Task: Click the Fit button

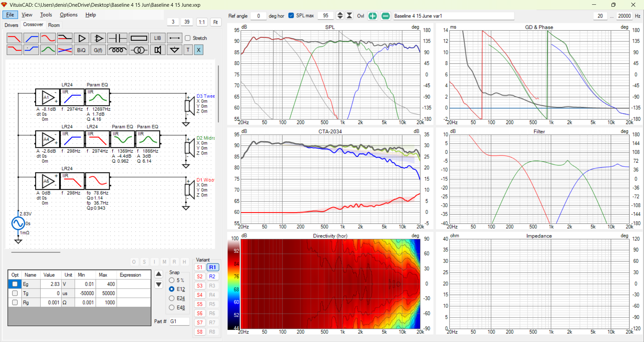Action: point(215,22)
